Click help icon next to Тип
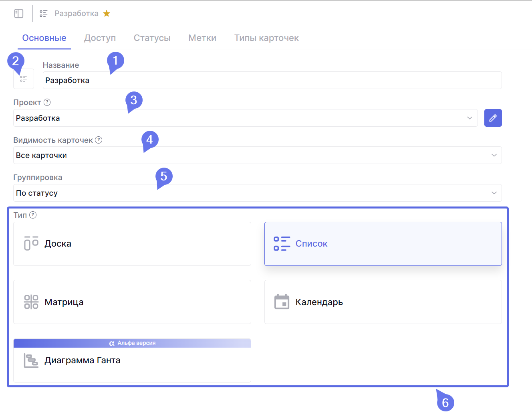The image size is (532, 415). tap(33, 215)
